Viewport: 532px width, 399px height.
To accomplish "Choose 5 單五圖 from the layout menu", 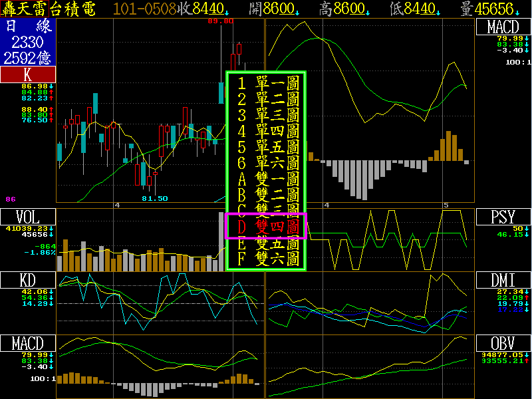I will click(x=266, y=147).
